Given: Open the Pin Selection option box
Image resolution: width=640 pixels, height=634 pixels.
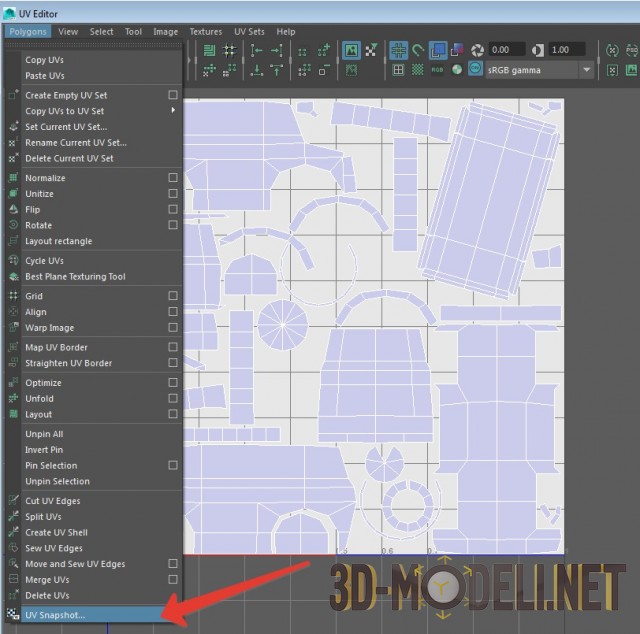Looking at the screenshot, I should pos(173,465).
